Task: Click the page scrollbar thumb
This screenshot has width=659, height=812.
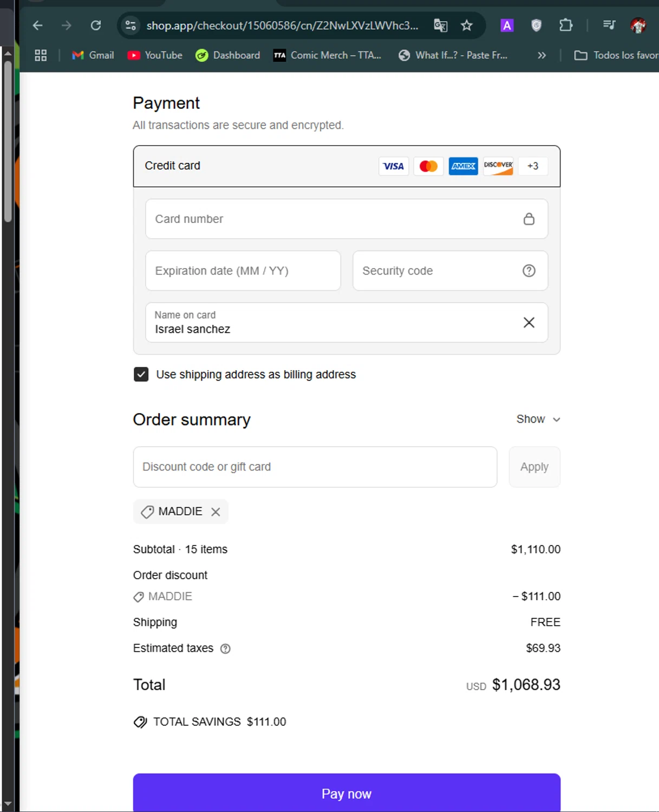Action: [x=8, y=141]
